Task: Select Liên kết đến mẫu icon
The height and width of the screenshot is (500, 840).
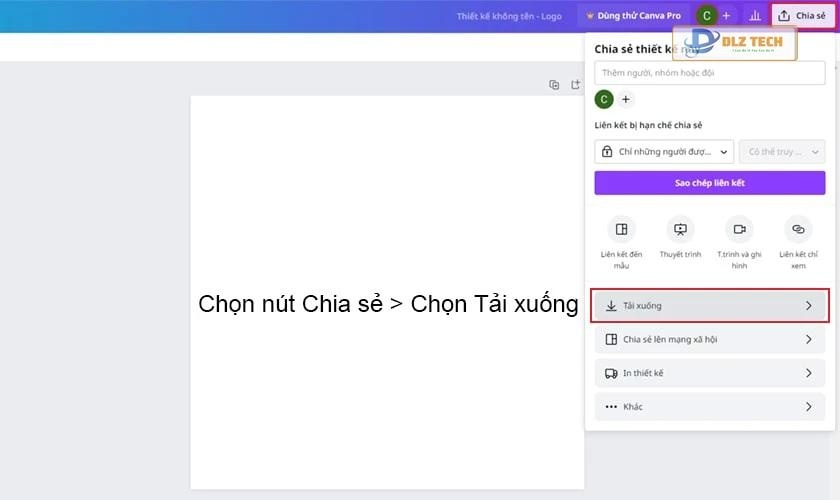Action: 621,230
